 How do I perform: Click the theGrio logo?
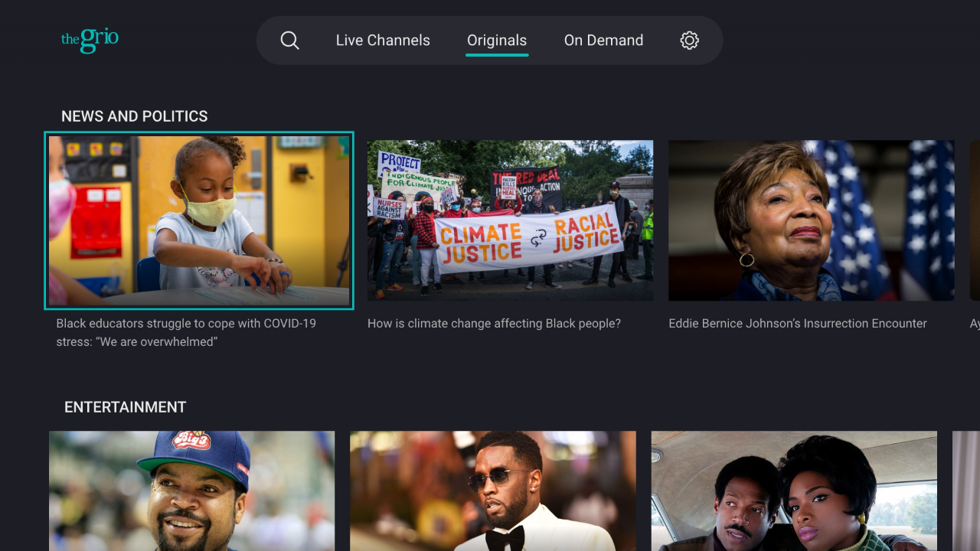point(90,40)
